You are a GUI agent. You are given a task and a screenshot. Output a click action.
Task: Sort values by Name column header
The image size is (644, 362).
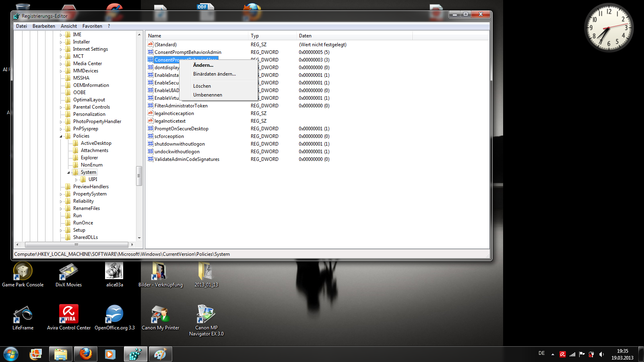click(x=196, y=36)
